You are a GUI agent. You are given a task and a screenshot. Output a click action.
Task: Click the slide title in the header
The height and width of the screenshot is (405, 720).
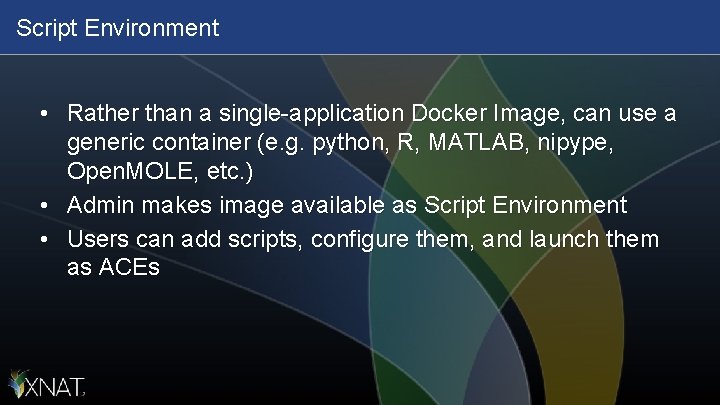[117, 28]
